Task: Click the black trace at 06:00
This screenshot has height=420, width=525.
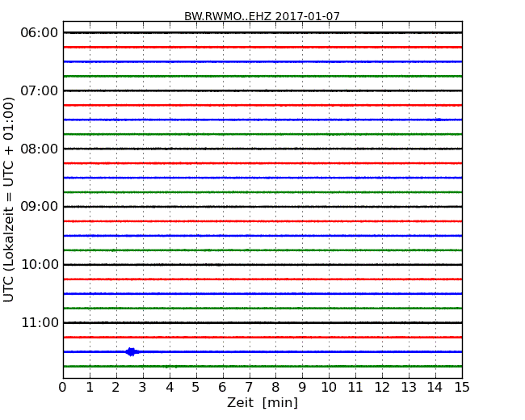Action: (x=262, y=32)
